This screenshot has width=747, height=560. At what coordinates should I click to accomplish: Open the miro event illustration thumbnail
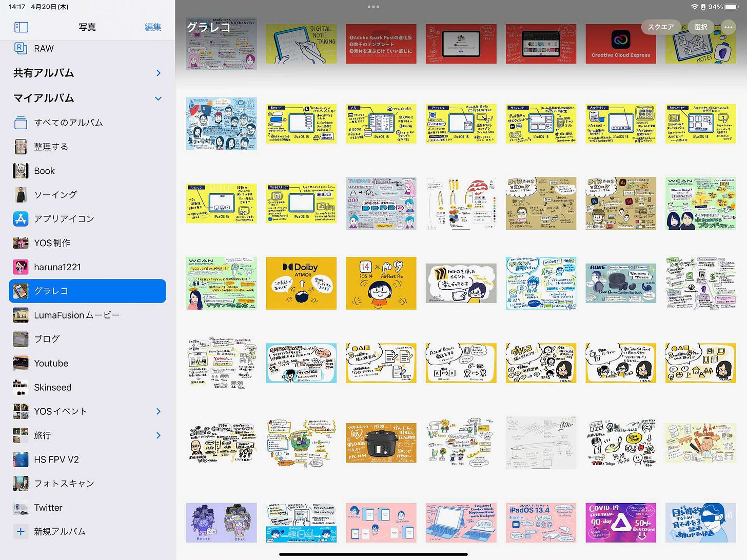point(461,283)
